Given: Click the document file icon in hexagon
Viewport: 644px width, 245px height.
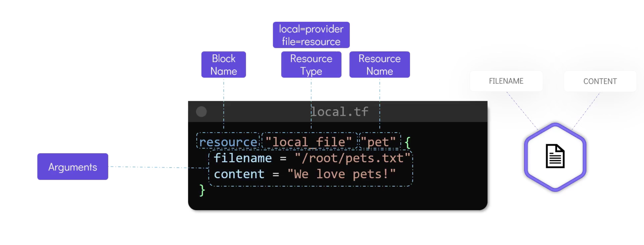Looking at the screenshot, I should [x=555, y=156].
